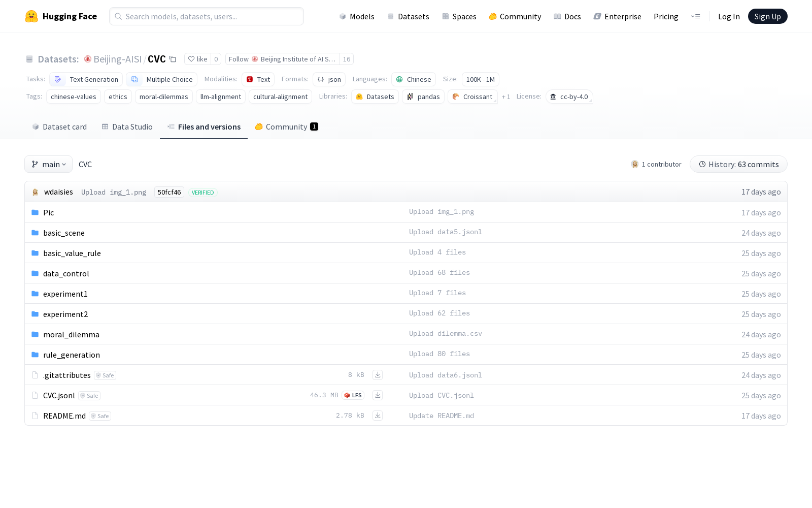Select the json format tag

tap(329, 79)
